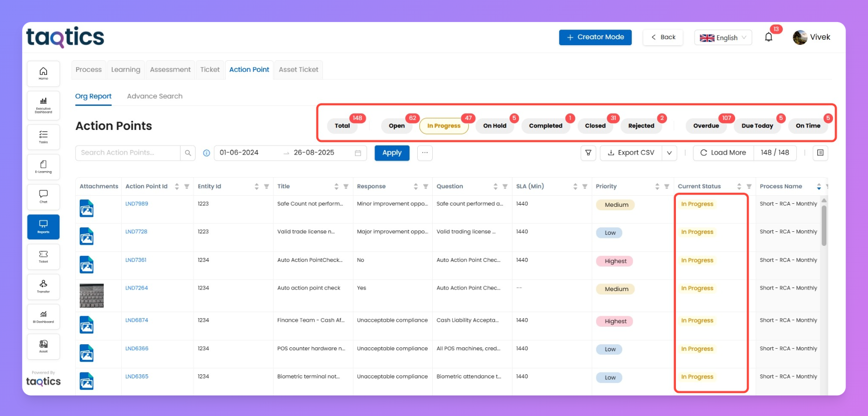Image resolution: width=868 pixels, height=416 pixels.
Task: Open the E-Learning sidebar icon
Action: 44,167
